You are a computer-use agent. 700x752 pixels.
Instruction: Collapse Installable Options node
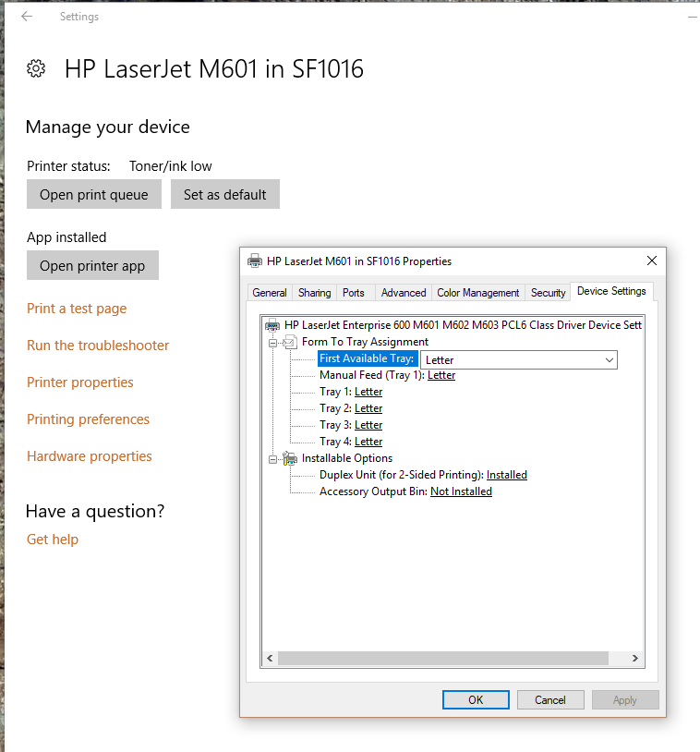(x=272, y=459)
